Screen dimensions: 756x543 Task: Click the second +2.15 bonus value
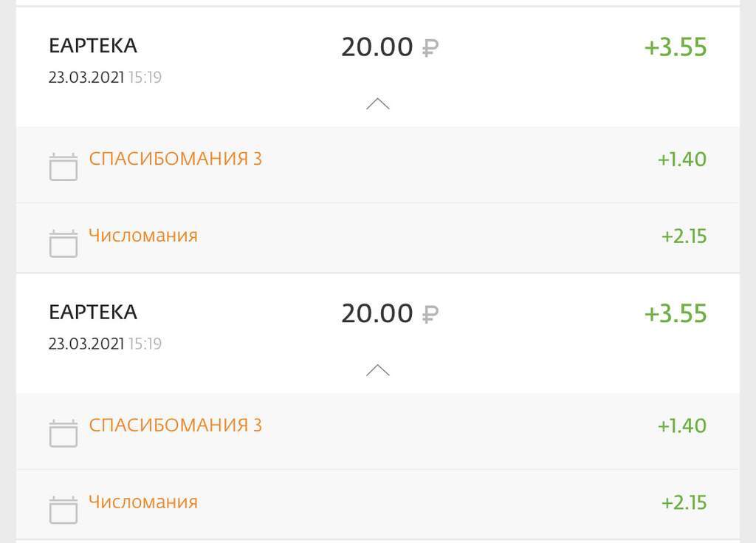[x=684, y=503]
